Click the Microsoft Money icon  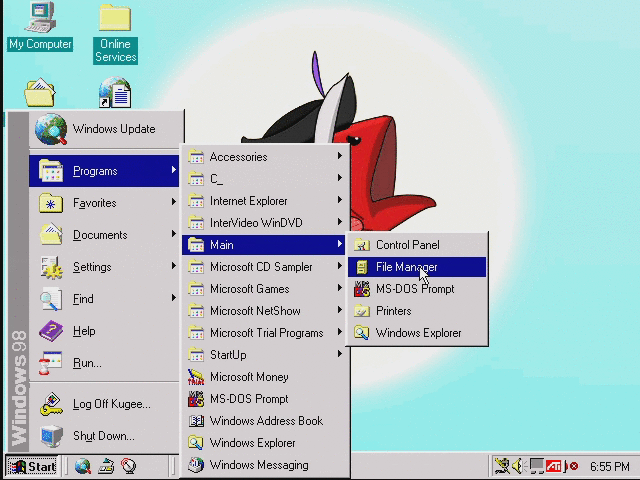tap(196, 377)
